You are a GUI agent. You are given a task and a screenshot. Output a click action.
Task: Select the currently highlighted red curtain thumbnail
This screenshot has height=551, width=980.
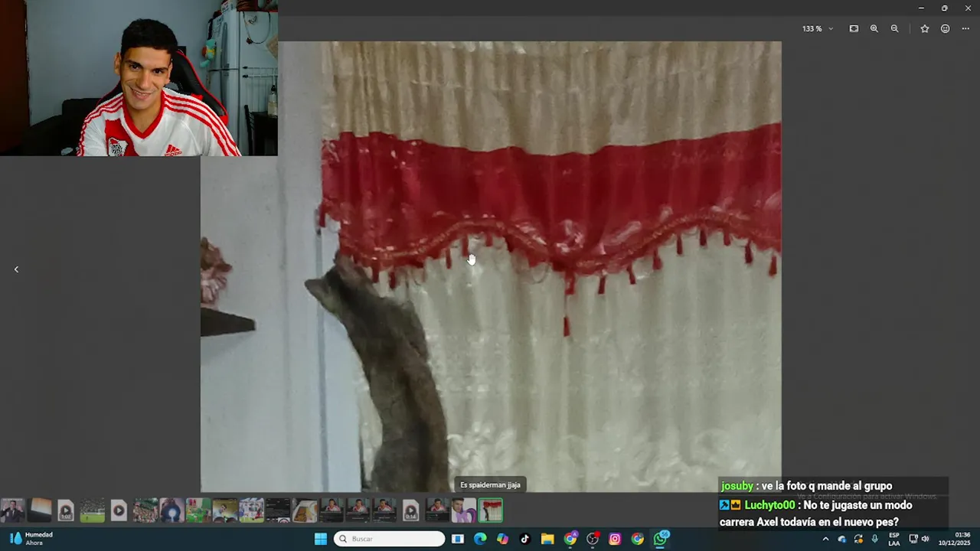click(491, 510)
